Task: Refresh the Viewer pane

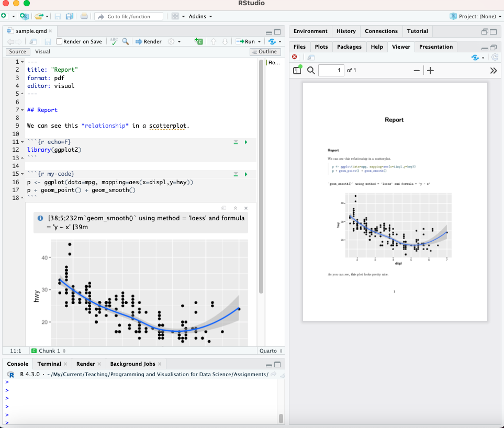Action: pyautogui.click(x=495, y=57)
